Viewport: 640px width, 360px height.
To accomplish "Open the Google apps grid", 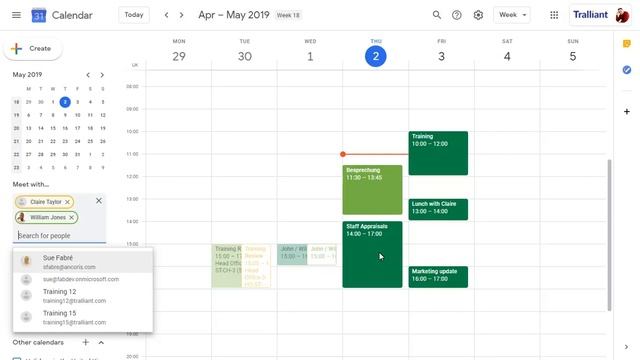I will click(554, 15).
